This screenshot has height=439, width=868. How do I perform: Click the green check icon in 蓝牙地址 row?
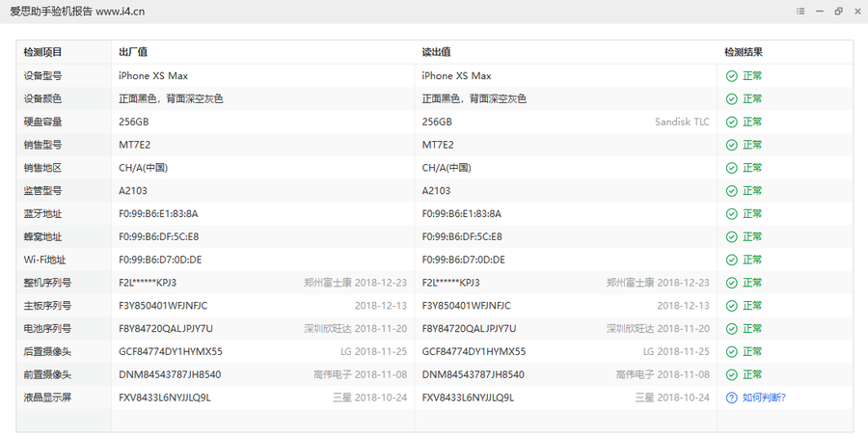pyautogui.click(x=732, y=213)
